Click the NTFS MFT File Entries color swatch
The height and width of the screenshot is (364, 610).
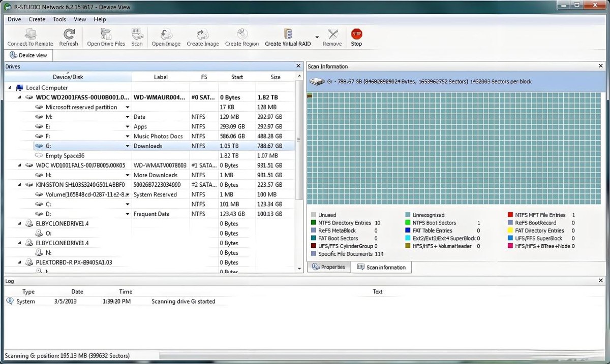tap(510, 215)
